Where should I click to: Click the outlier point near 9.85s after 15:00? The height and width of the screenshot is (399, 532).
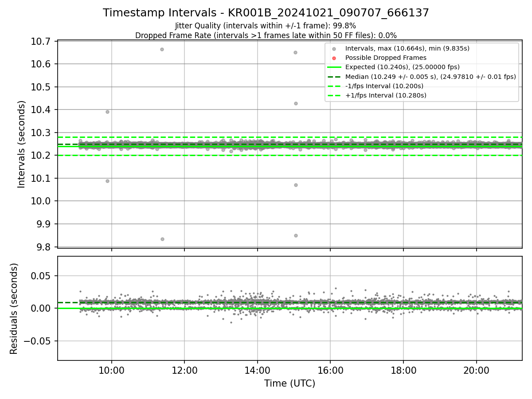[x=296, y=235]
